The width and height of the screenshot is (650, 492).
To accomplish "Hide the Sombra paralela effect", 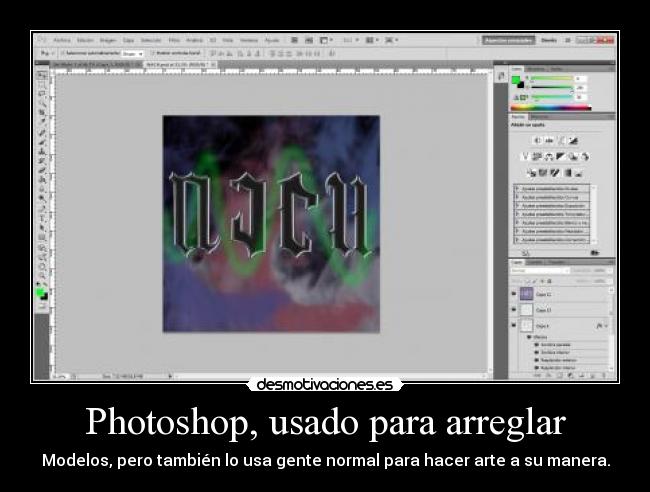I will pyautogui.click(x=536, y=344).
